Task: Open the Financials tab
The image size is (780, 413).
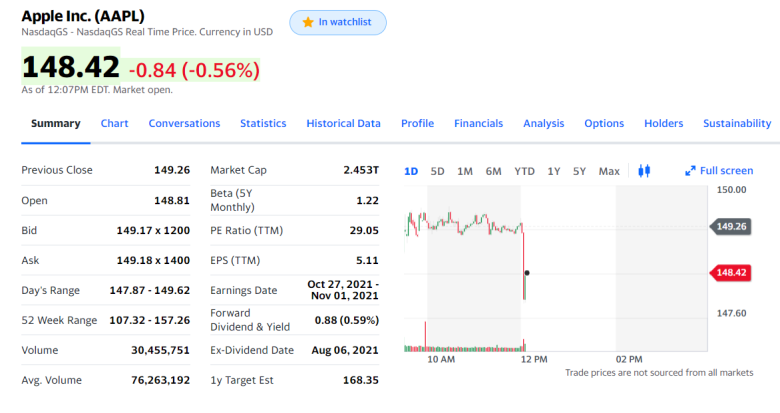Action: point(478,123)
